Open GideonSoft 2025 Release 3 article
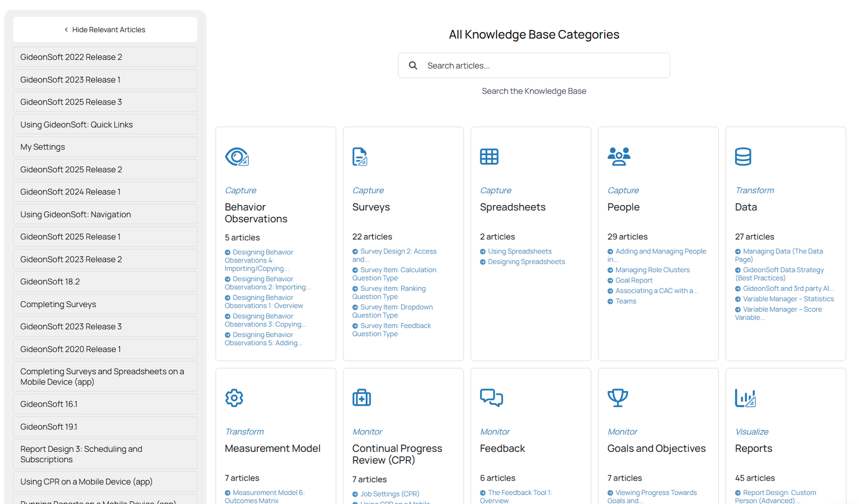 point(105,102)
